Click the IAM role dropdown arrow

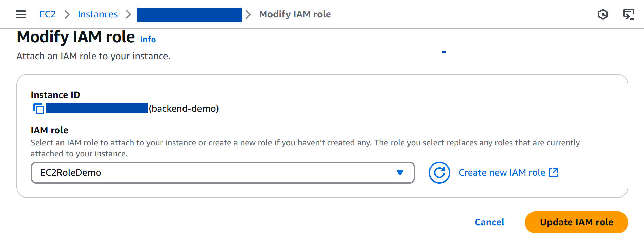pos(400,173)
